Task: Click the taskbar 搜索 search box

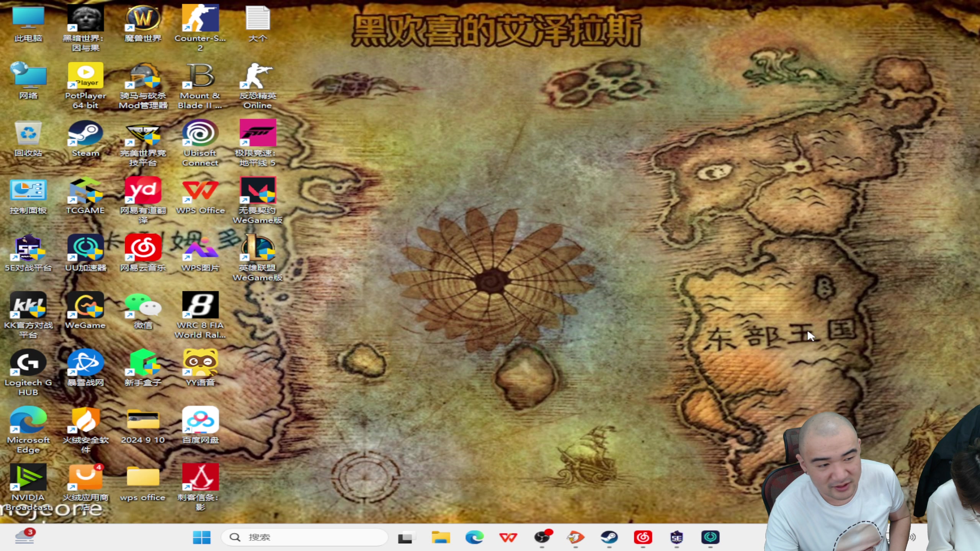Action: pos(305,537)
